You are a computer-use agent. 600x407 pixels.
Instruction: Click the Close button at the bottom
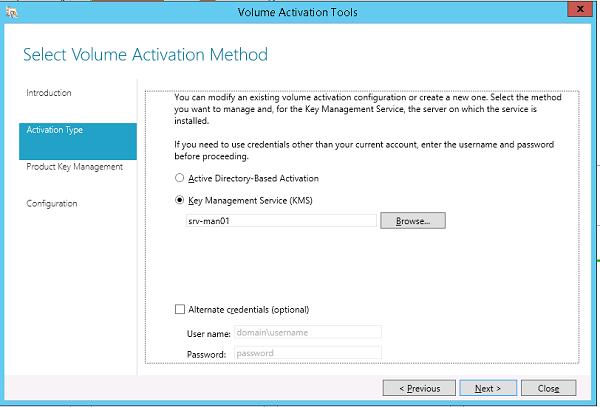pyautogui.click(x=548, y=388)
